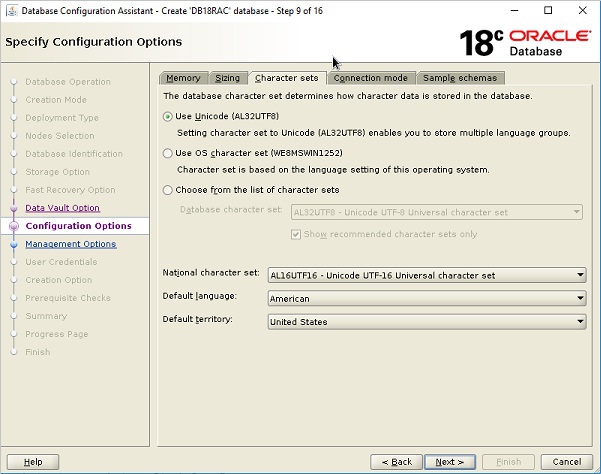Screen dimensions: 601x474
Task: Click the Database Operation step label
Action: [68, 82]
